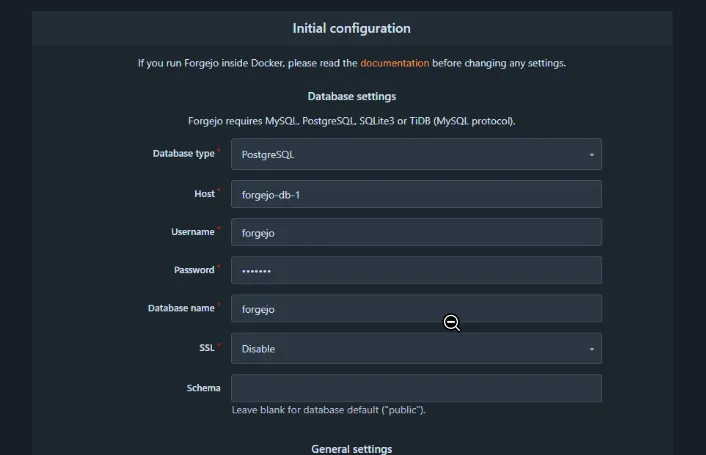The height and width of the screenshot is (455, 706).
Task: Click the "Password" field label
Action: (194, 270)
